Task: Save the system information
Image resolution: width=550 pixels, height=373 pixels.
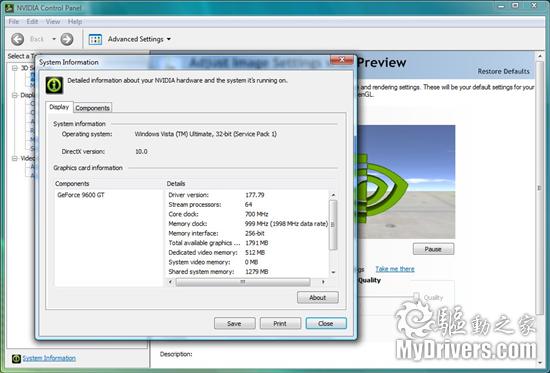Action: click(234, 323)
